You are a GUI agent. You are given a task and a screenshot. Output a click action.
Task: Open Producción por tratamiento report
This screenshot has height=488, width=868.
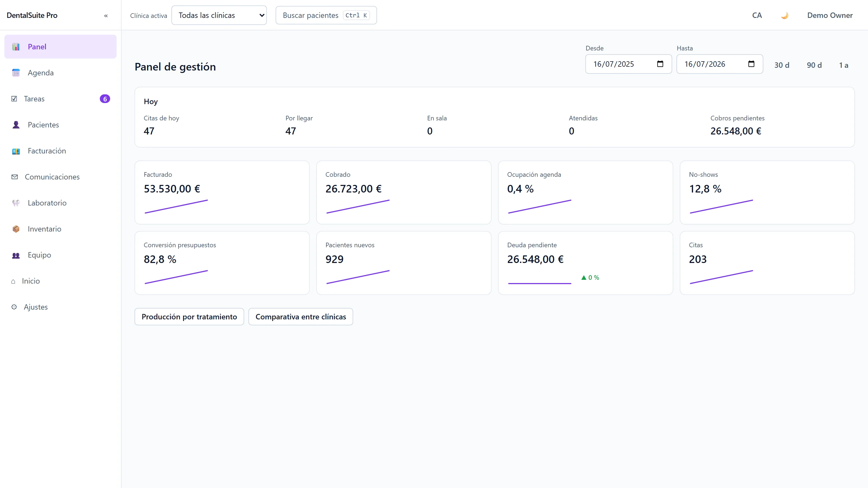pos(189,317)
